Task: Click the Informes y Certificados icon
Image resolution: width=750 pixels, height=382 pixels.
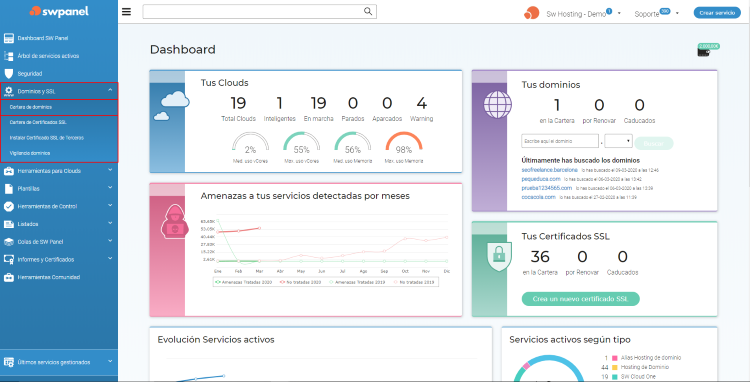Action: click(9, 260)
